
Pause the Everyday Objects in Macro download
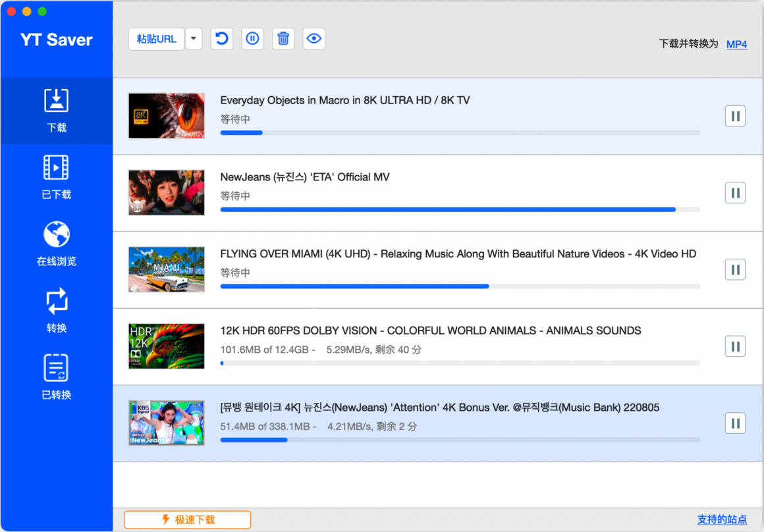tap(735, 116)
